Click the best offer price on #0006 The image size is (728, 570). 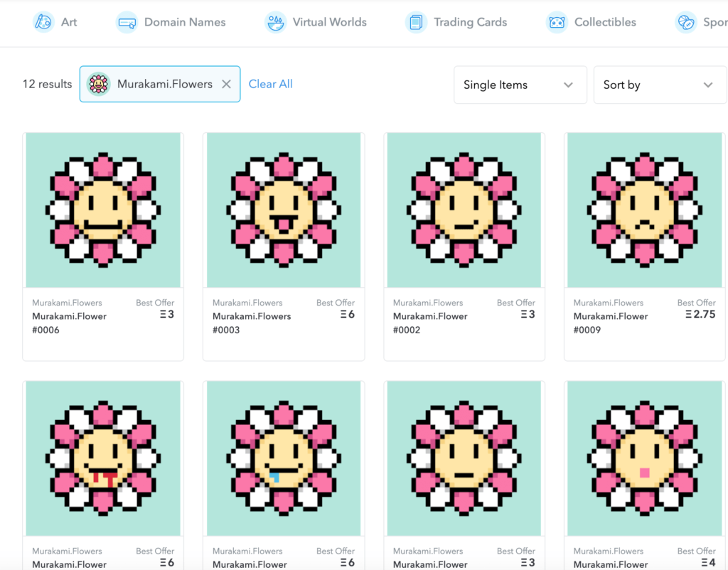(167, 314)
